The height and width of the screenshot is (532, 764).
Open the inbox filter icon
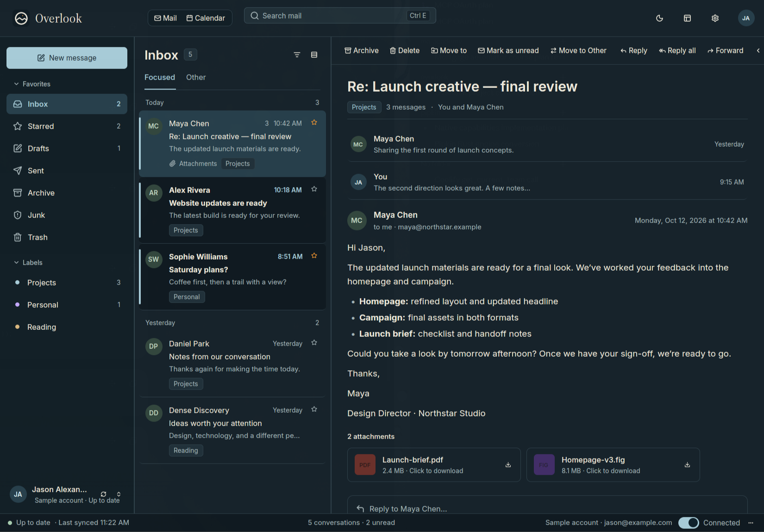[x=297, y=55]
